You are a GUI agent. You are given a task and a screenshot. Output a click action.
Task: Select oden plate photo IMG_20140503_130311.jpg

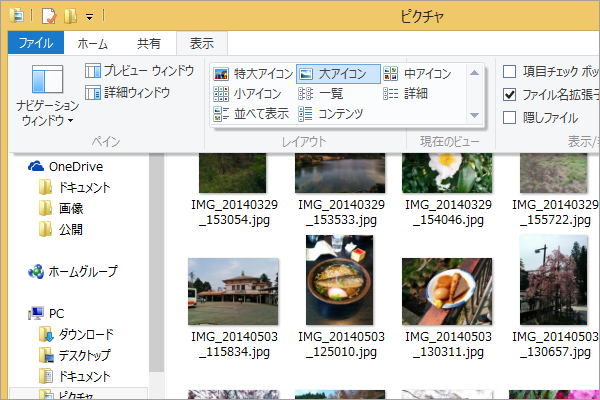[x=447, y=291]
